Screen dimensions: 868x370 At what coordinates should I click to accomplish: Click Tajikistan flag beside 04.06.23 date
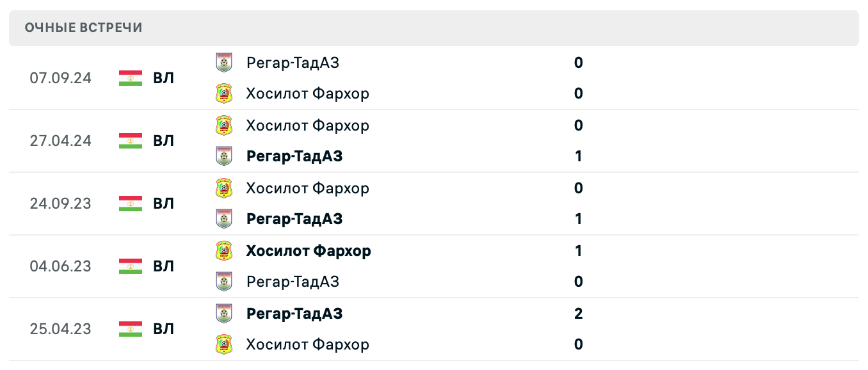pos(131,266)
